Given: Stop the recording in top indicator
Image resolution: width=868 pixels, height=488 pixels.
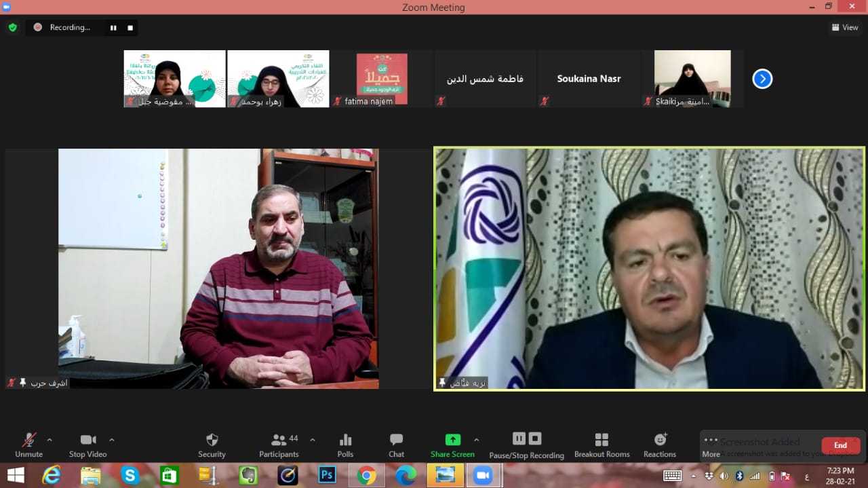Looking at the screenshot, I should pyautogui.click(x=130, y=28).
